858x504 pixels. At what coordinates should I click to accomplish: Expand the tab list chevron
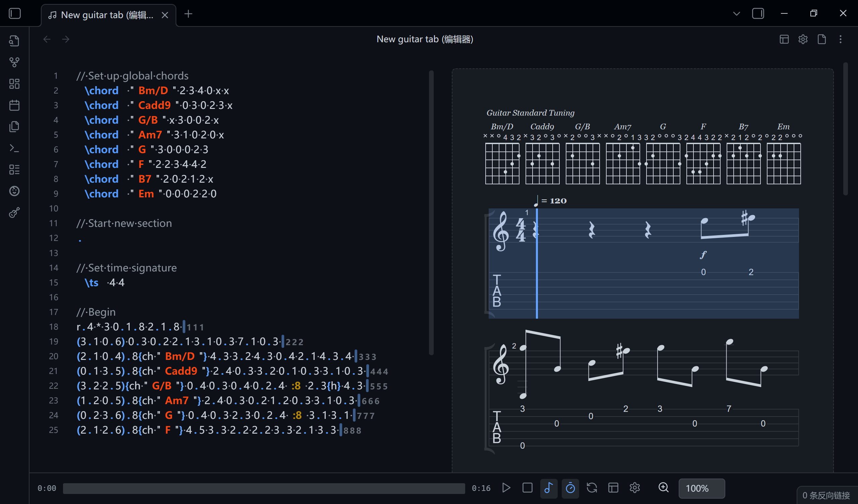[x=736, y=14]
